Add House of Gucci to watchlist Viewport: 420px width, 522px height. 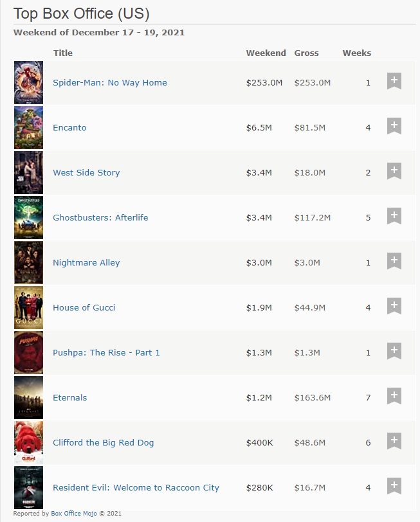(x=394, y=305)
